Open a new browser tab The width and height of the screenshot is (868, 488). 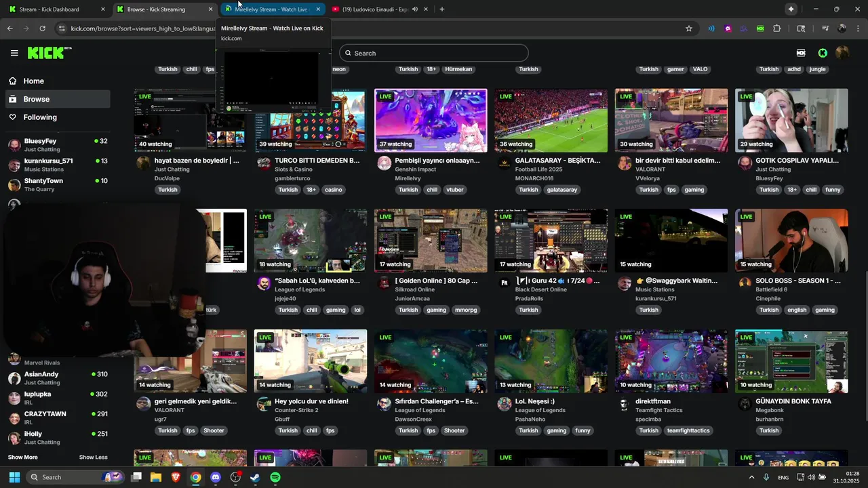442,9
